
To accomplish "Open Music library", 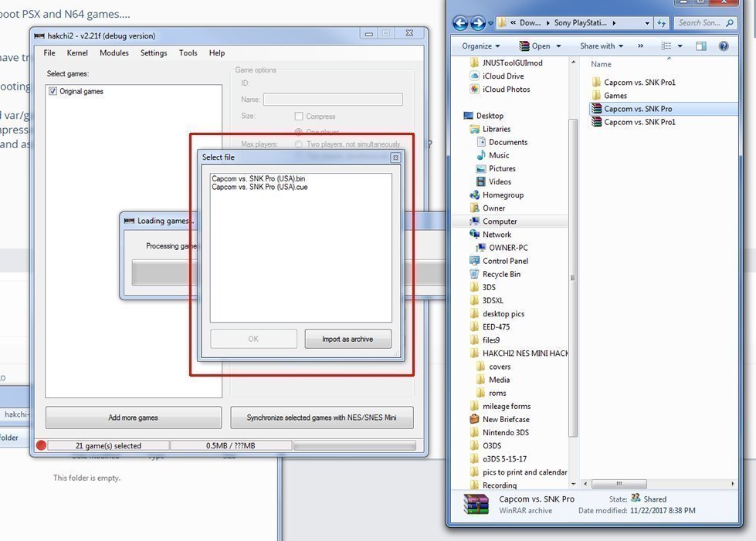I will 499,155.
